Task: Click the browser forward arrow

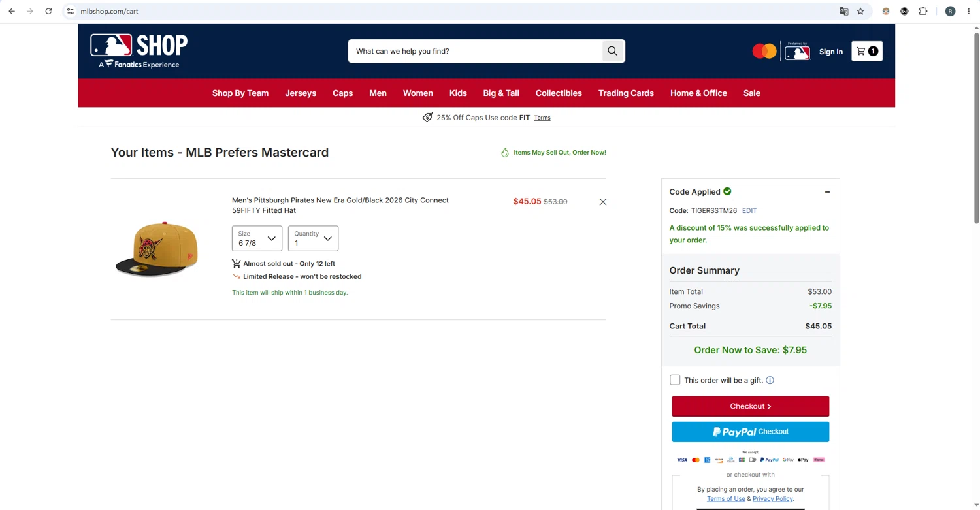Action: pos(30,11)
